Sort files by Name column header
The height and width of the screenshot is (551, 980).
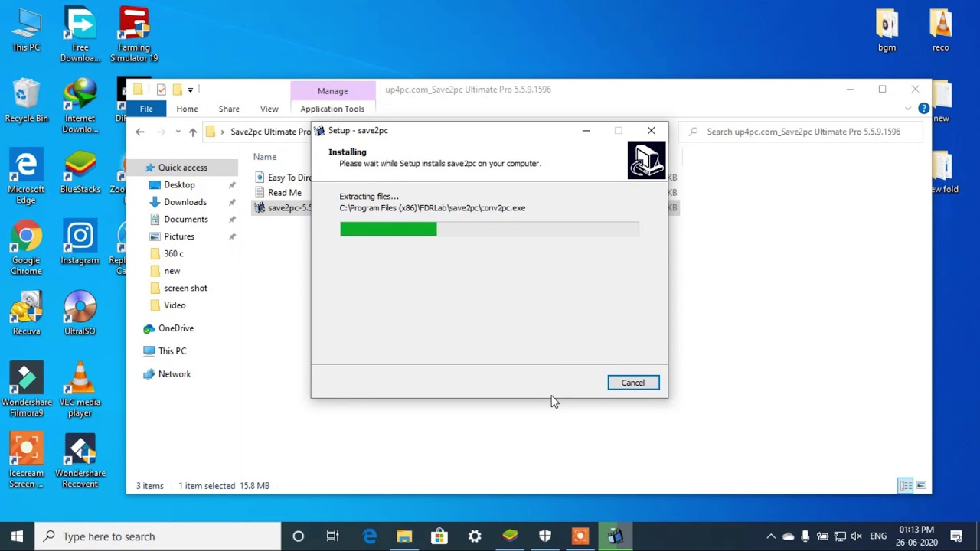pos(265,157)
